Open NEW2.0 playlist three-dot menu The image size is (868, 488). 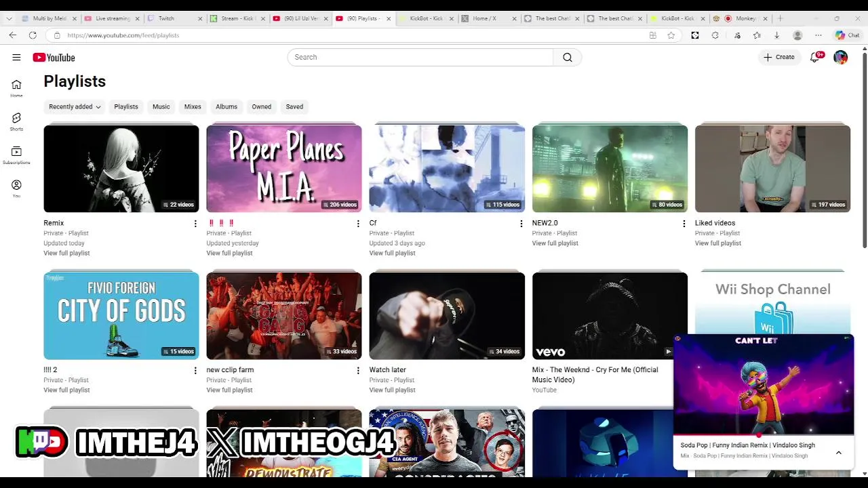[684, 224]
